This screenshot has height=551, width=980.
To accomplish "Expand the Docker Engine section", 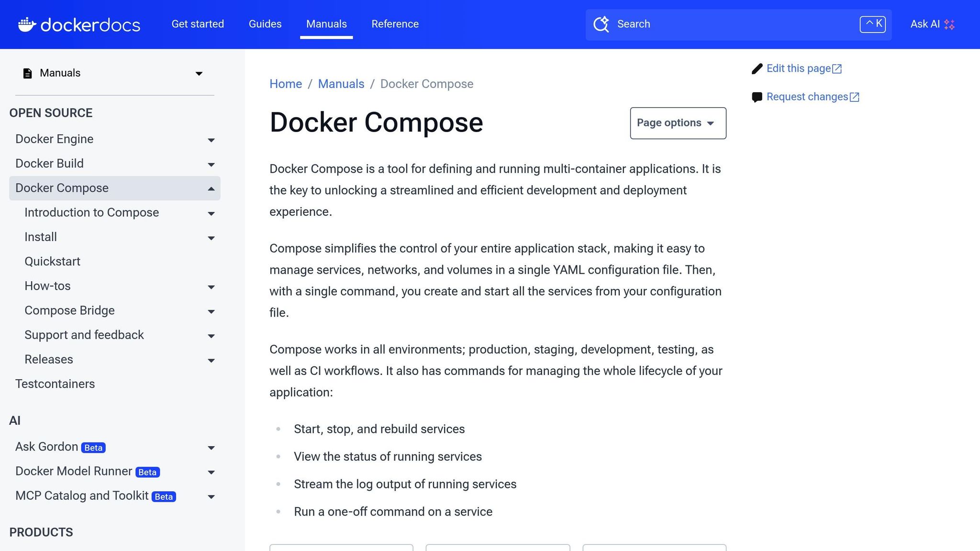I will (x=211, y=140).
